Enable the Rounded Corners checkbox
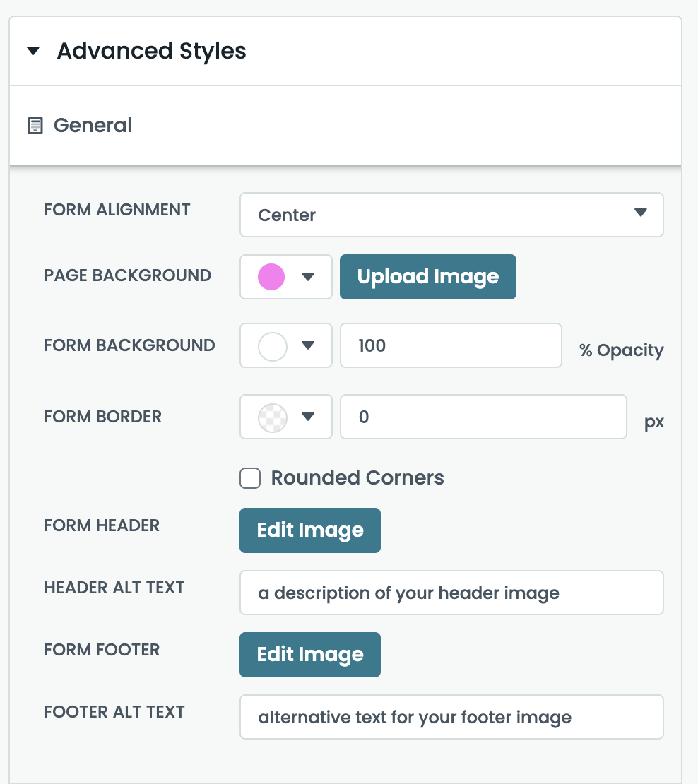 click(250, 478)
